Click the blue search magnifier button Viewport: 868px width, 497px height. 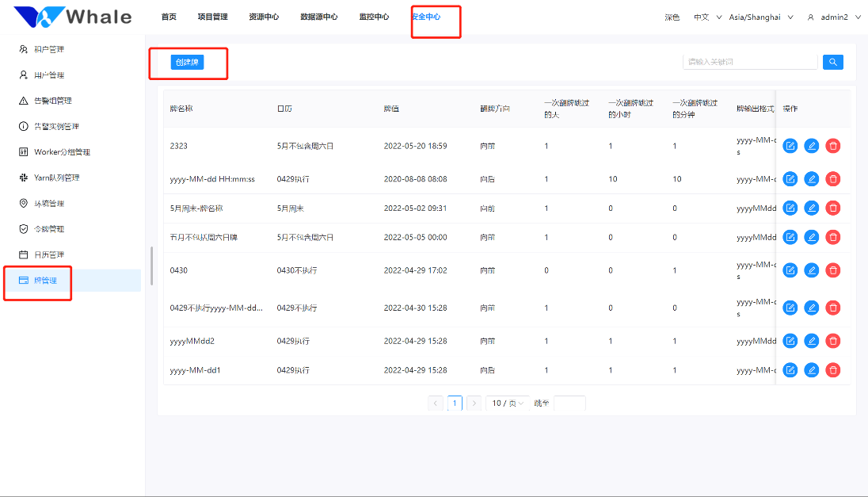coord(832,62)
